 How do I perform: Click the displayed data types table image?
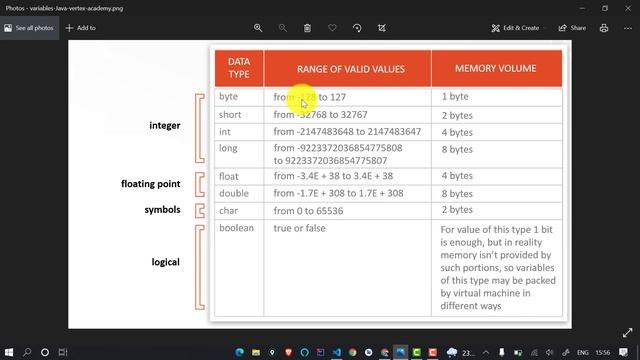320,184
